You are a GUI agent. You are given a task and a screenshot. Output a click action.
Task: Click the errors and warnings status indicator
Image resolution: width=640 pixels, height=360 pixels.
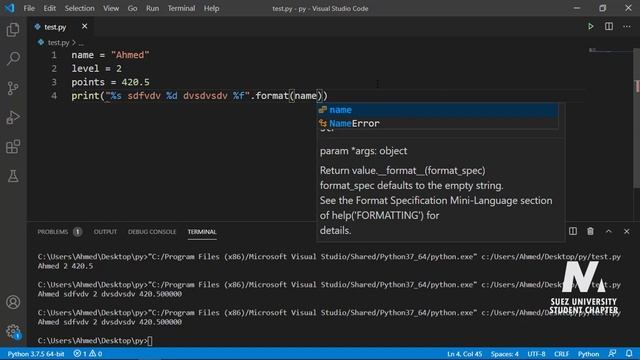point(88,354)
